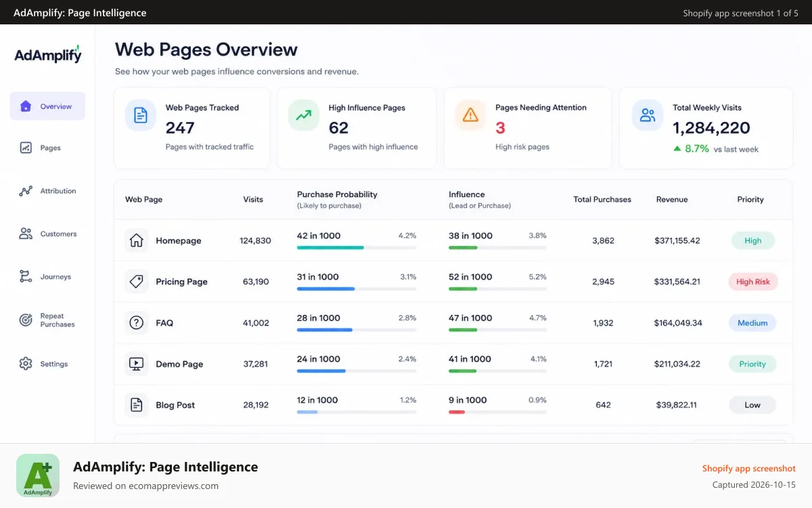
Task: Click the Pages Needing Attention warning icon
Action: click(x=470, y=115)
